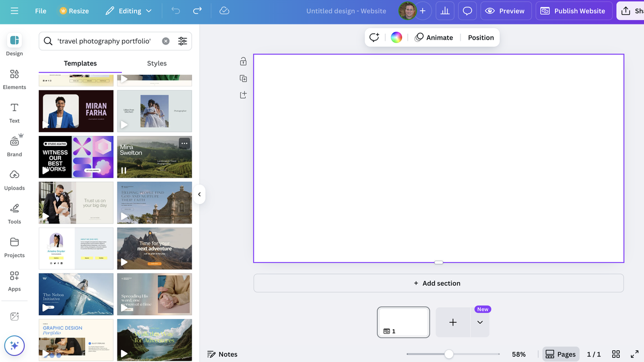
Task: Click the duplicate page icon
Action: pyautogui.click(x=243, y=78)
